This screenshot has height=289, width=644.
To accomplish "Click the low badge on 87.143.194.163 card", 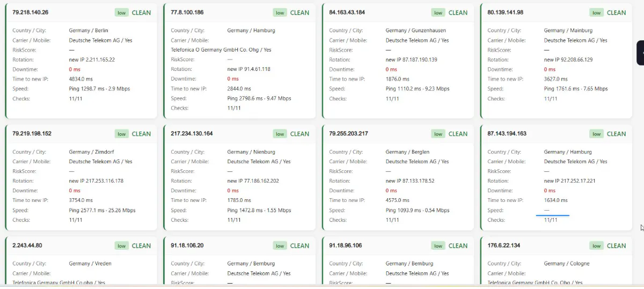I will pyautogui.click(x=597, y=134).
